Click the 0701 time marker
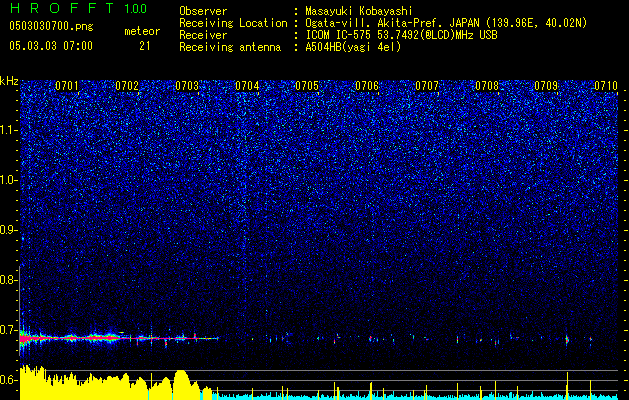The height and width of the screenshot is (400, 629). click(67, 86)
